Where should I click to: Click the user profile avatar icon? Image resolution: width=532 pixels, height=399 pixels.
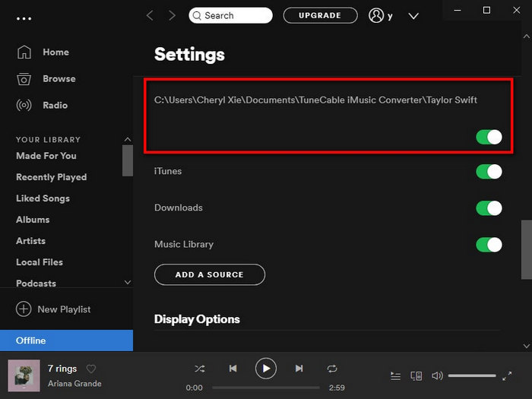click(x=376, y=15)
